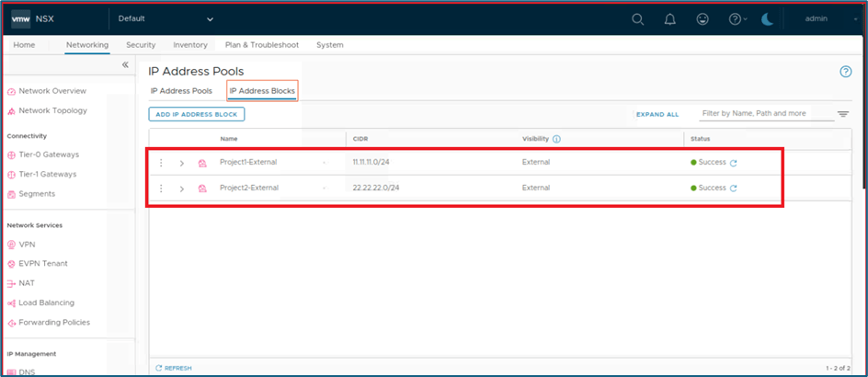Screen dimensions: 868x377
Task: Click the smiley feedback icon
Action: 702,18
